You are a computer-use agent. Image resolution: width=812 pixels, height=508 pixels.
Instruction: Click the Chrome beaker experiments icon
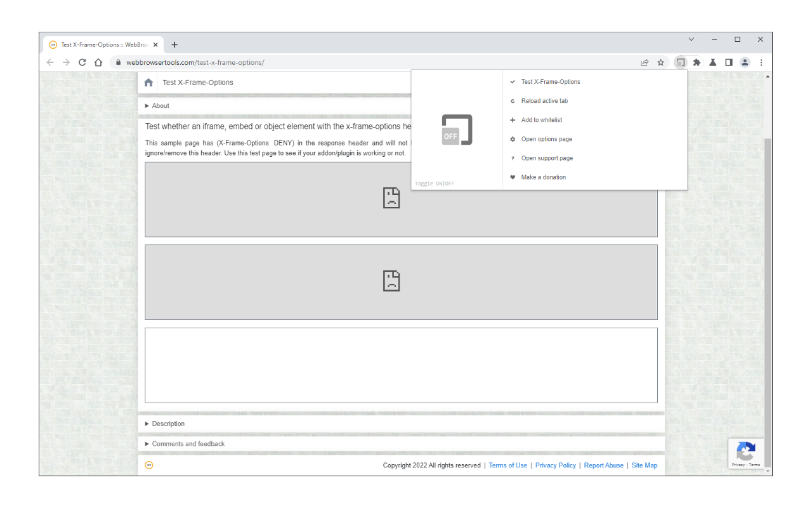(x=712, y=62)
